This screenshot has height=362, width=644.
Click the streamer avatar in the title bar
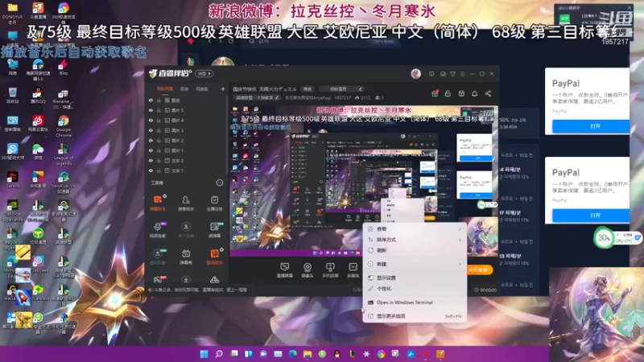(415, 74)
